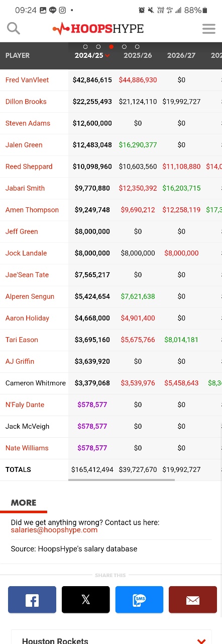
Task: Open Alperen Sengun player page
Action: [x=30, y=296]
